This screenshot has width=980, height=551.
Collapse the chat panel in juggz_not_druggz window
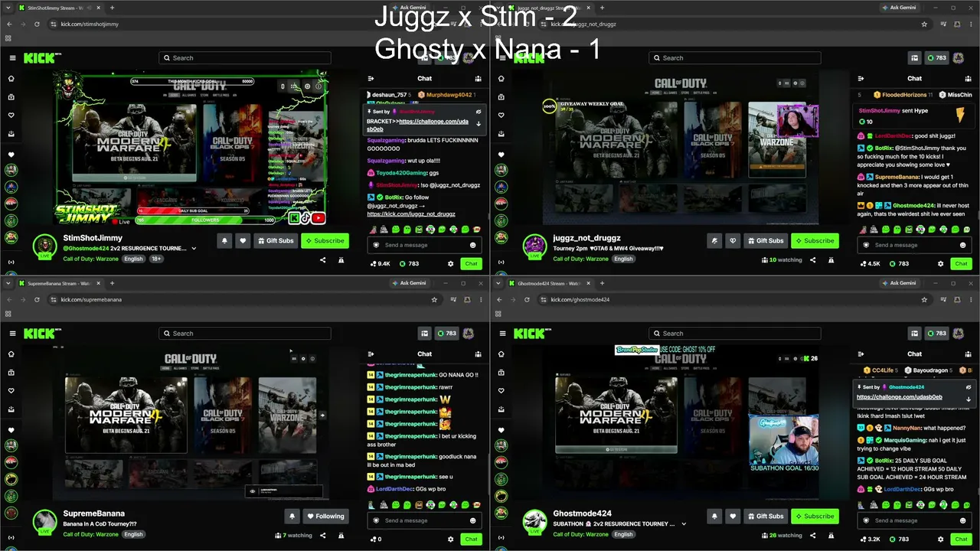point(861,78)
